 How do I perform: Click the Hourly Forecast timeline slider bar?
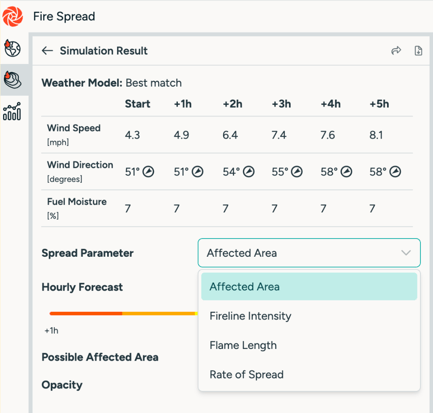123,313
